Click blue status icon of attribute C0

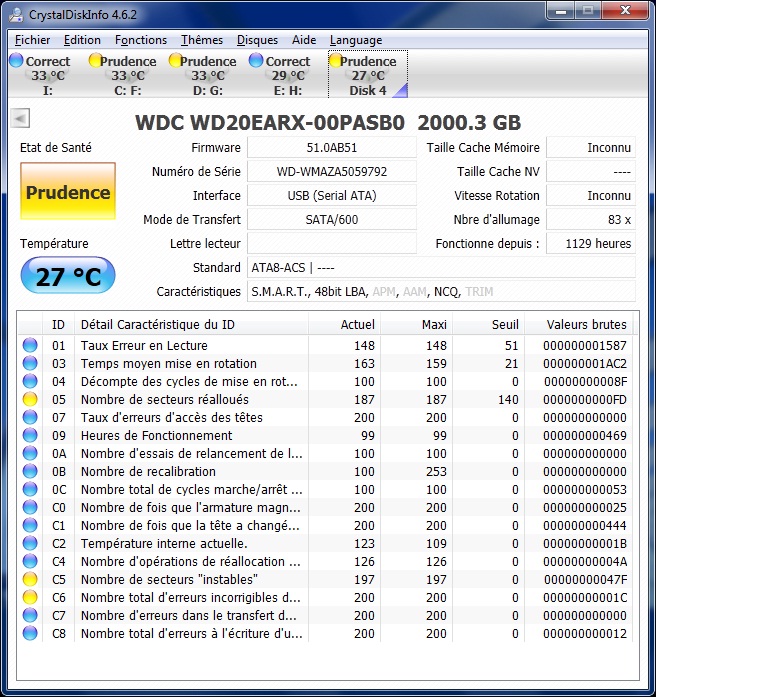(x=30, y=507)
